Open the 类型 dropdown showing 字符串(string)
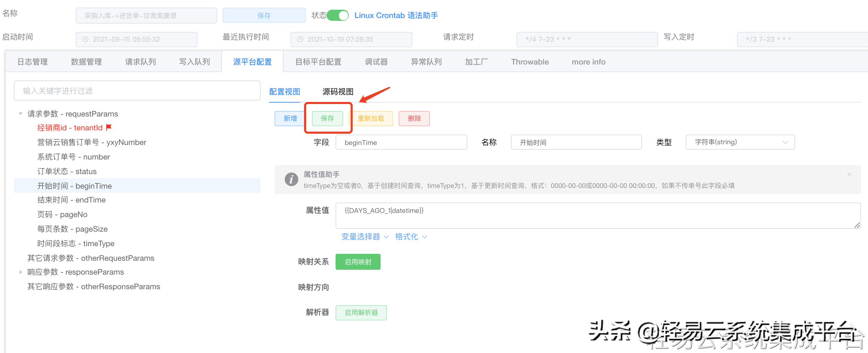This screenshot has width=868, height=353. (x=740, y=142)
